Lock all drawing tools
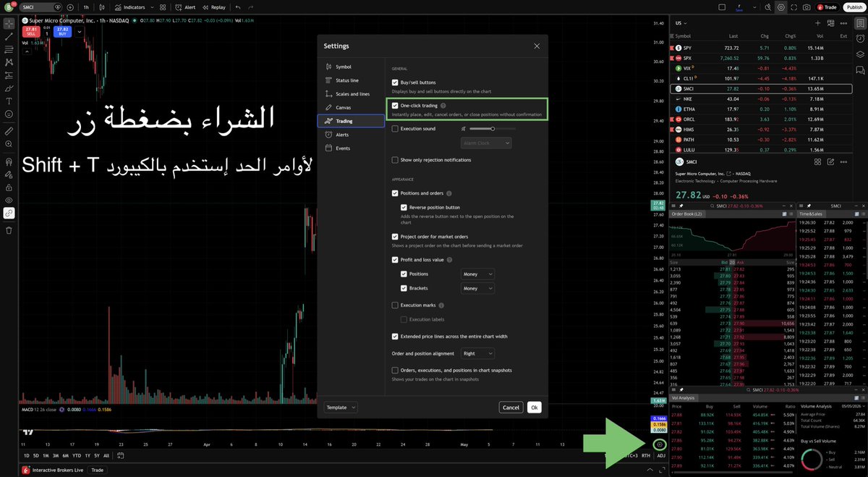868x477 pixels. click(x=9, y=187)
